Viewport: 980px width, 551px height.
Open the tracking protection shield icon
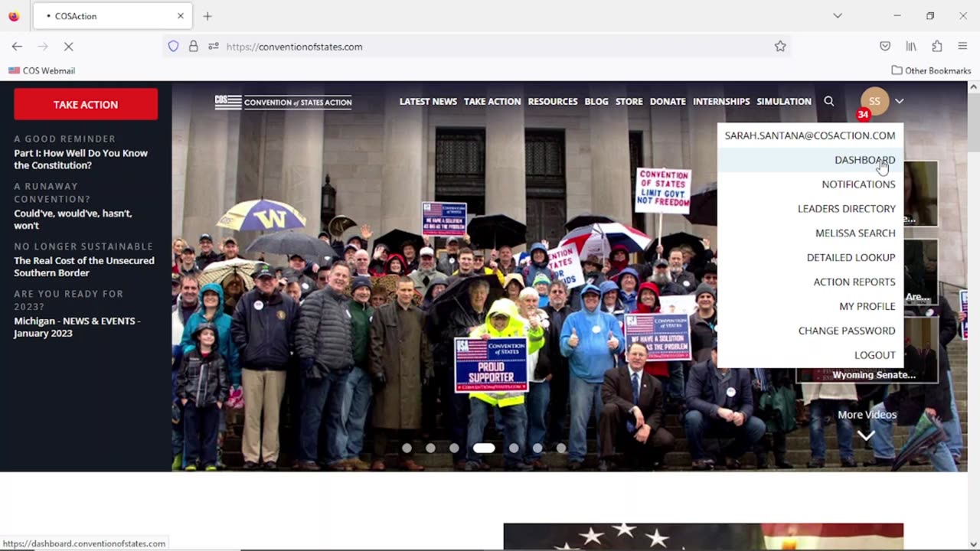click(x=173, y=47)
